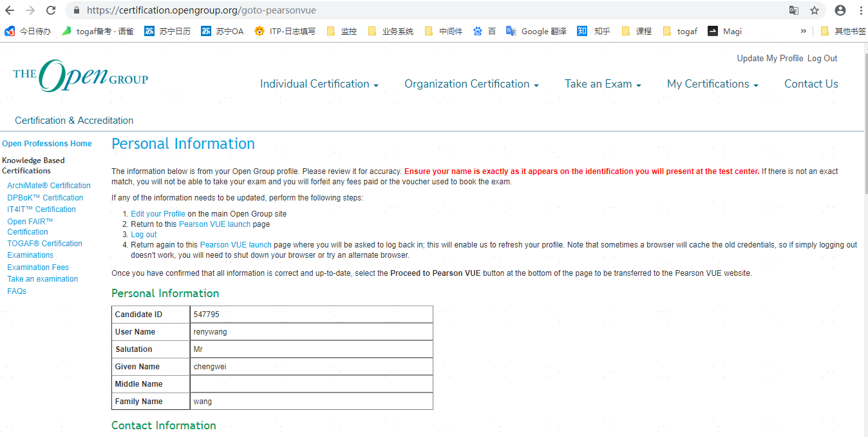Open the togaf bookmark folder
This screenshot has height=437, width=868.
pyautogui.click(x=680, y=31)
